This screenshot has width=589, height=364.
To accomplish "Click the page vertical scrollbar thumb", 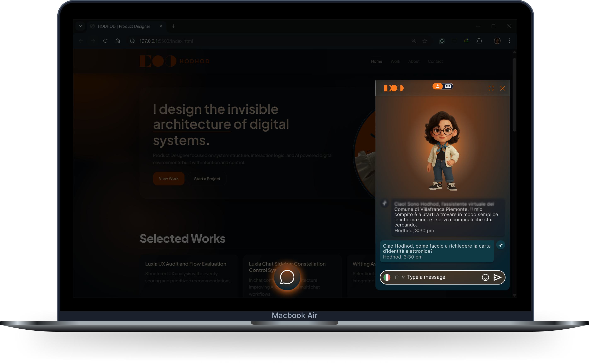I will tap(514, 95).
